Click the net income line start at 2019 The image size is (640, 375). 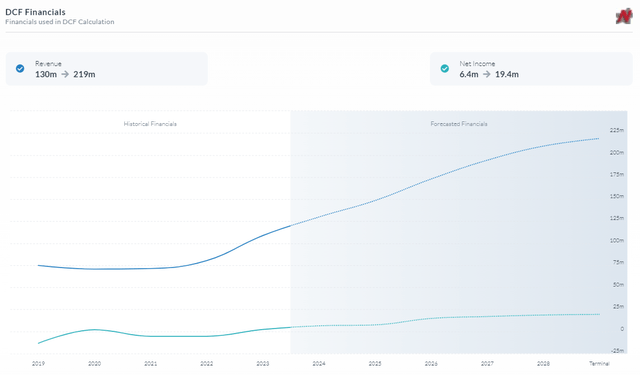38,343
